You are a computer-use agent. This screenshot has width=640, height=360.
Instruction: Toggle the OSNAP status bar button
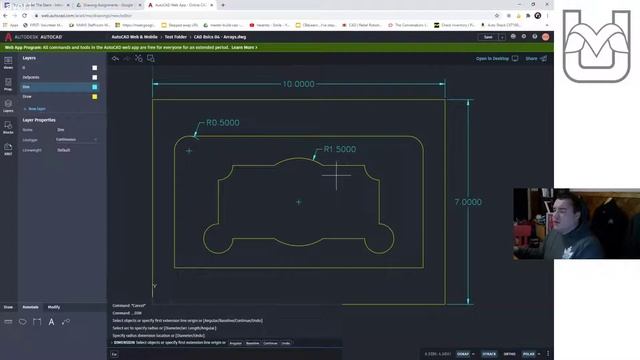(463, 354)
